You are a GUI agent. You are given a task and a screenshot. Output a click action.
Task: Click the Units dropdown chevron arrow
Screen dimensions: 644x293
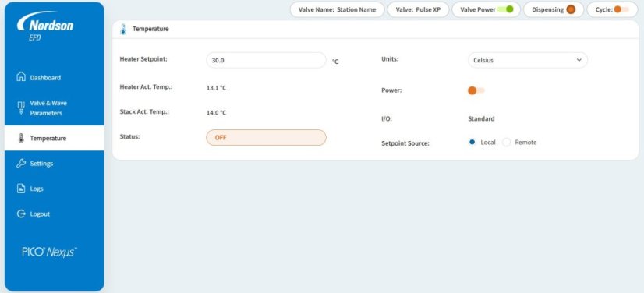click(579, 60)
